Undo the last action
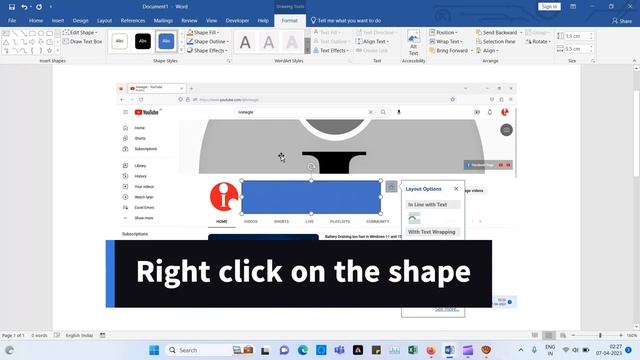The height and width of the screenshot is (360, 640). click(24, 7)
